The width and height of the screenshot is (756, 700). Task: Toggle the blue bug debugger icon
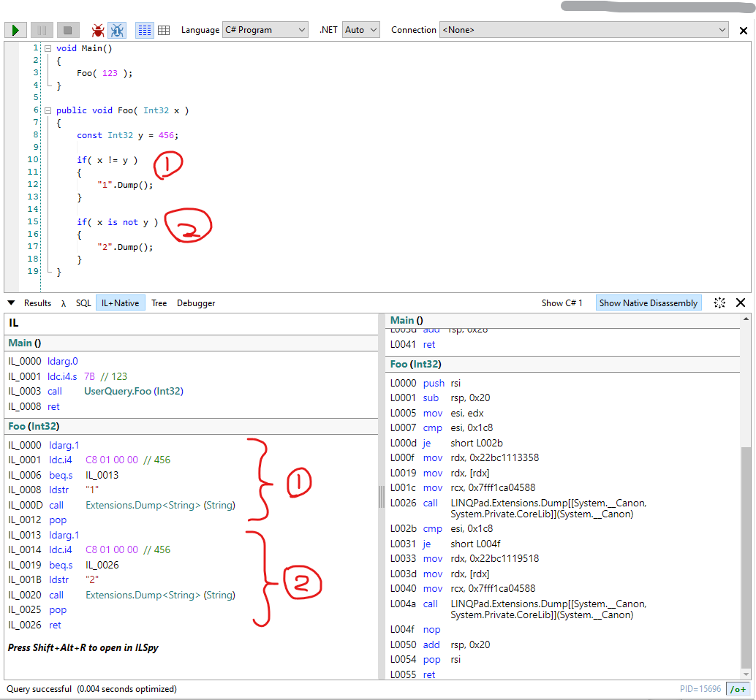click(117, 31)
